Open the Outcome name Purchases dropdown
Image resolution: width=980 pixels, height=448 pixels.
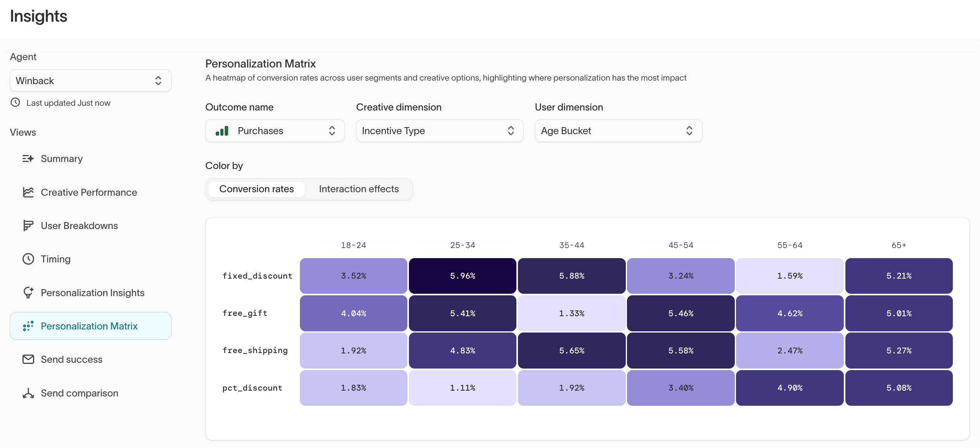275,131
